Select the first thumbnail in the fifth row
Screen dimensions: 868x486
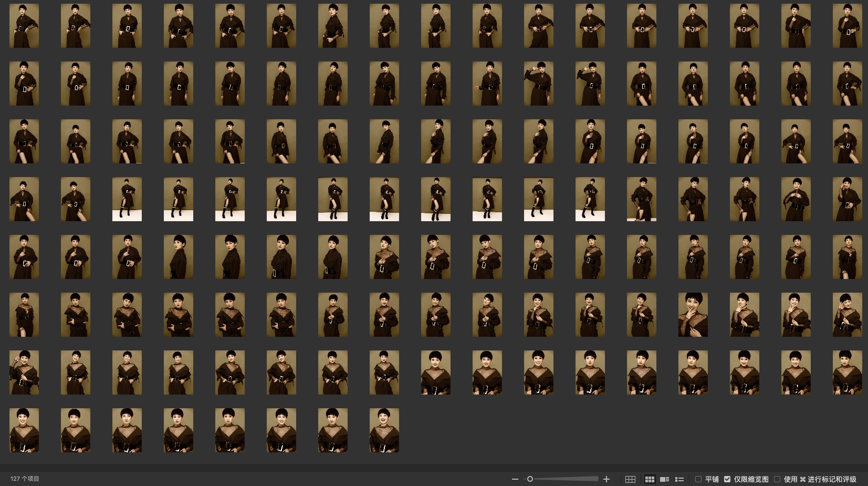(24, 257)
